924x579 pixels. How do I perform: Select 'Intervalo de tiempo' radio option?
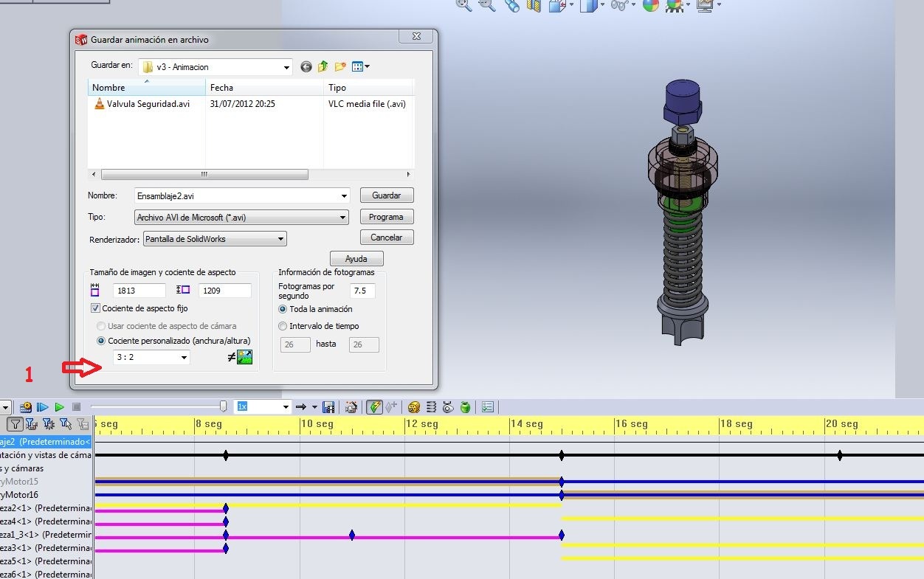[x=283, y=326]
